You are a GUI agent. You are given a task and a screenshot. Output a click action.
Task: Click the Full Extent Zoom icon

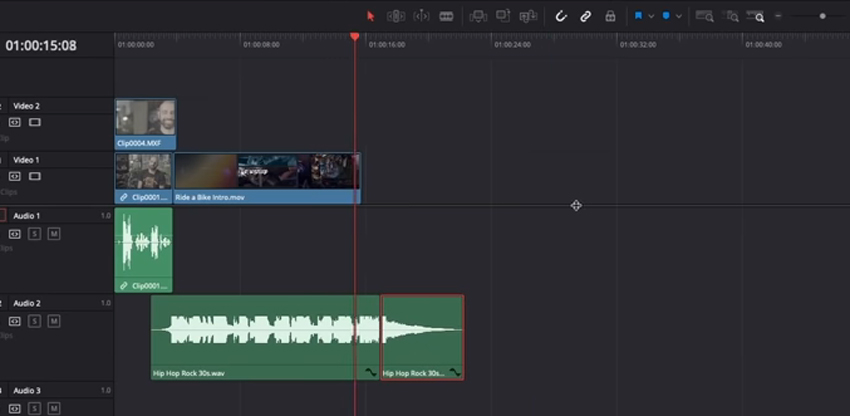click(705, 16)
